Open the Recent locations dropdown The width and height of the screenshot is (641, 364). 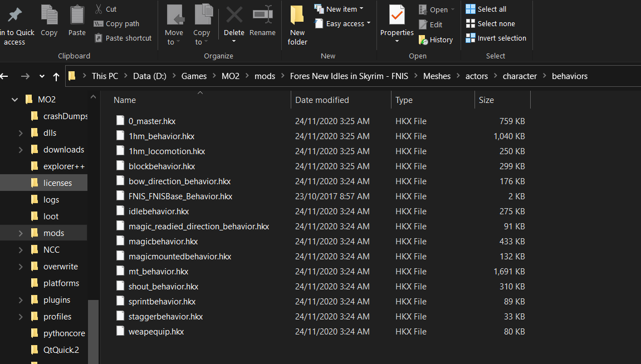point(42,76)
